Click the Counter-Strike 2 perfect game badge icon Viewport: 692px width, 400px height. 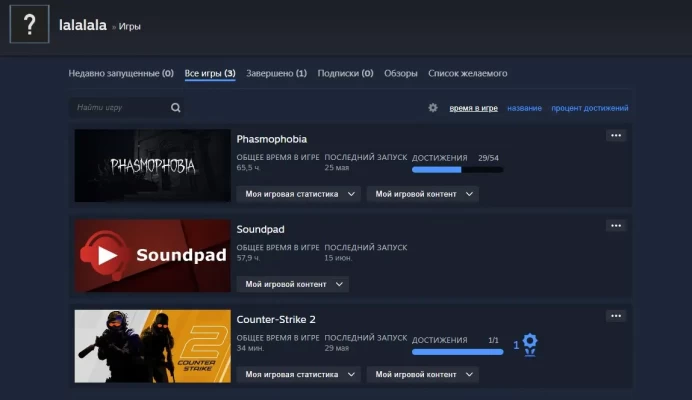tap(530, 345)
